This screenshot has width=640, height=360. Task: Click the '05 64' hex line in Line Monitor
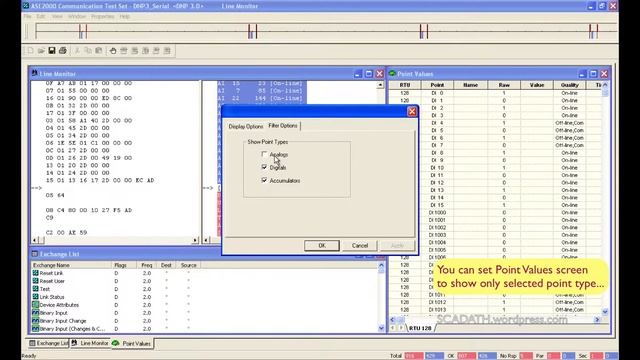(x=55, y=195)
